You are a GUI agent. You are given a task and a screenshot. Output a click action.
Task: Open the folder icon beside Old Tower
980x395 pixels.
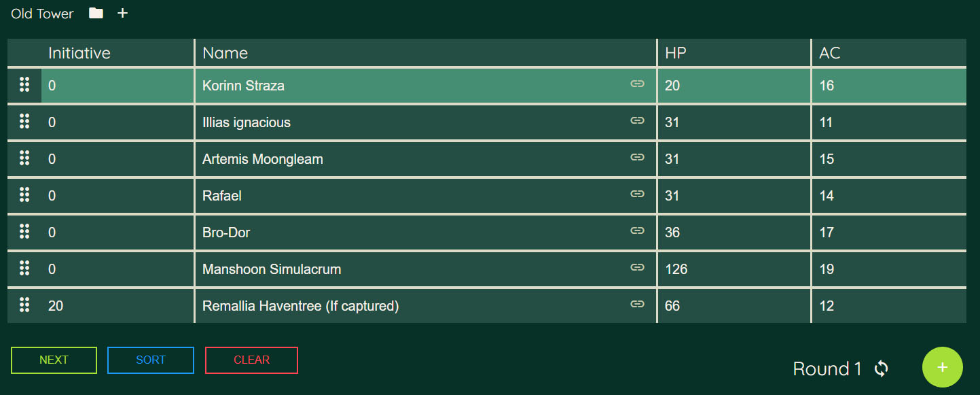96,13
